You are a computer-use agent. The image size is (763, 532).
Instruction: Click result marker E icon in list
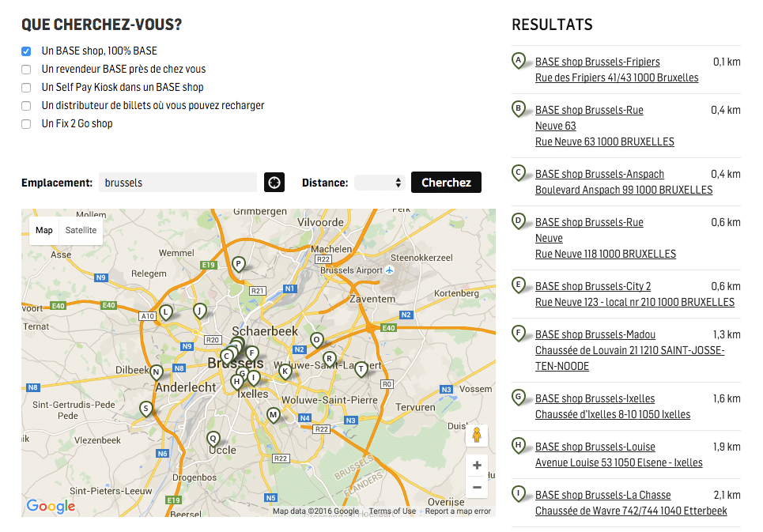(x=519, y=286)
